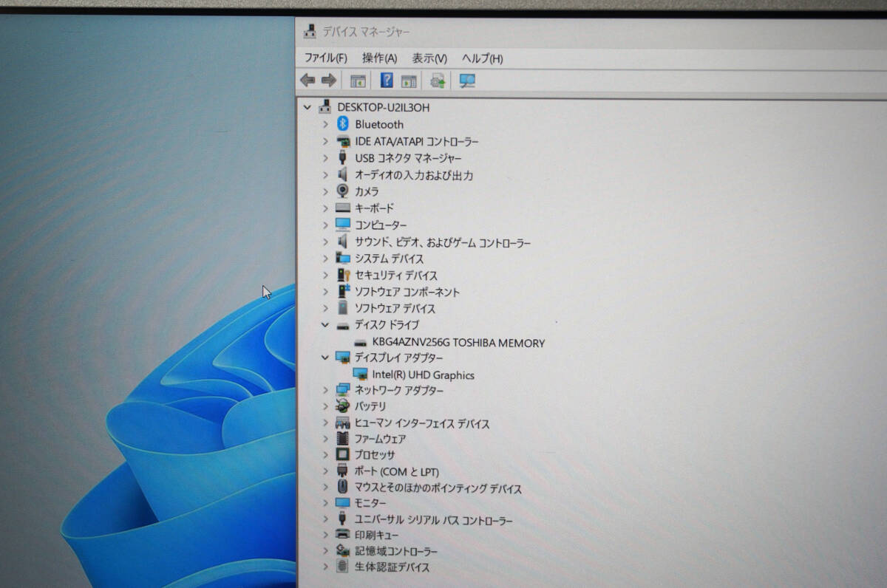The height and width of the screenshot is (588, 887).
Task: Expand the プロセッサ node
Action: point(325,455)
